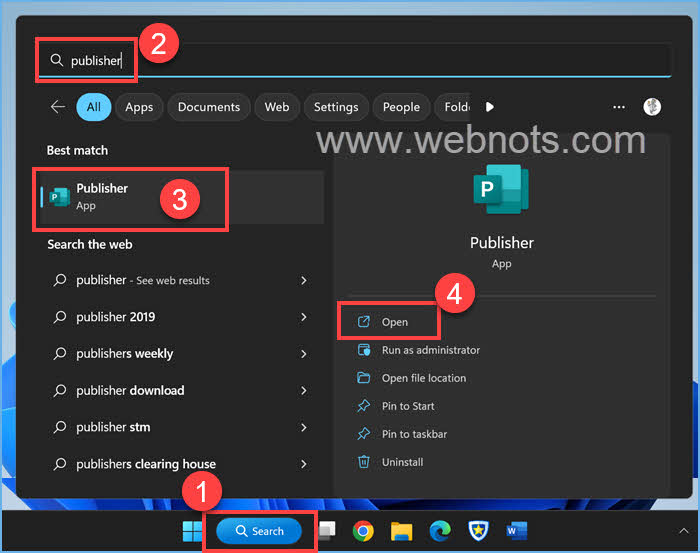This screenshot has width=700, height=553.
Task: Show hidden icons with the tray chevron
Action: [x=683, y=531]
